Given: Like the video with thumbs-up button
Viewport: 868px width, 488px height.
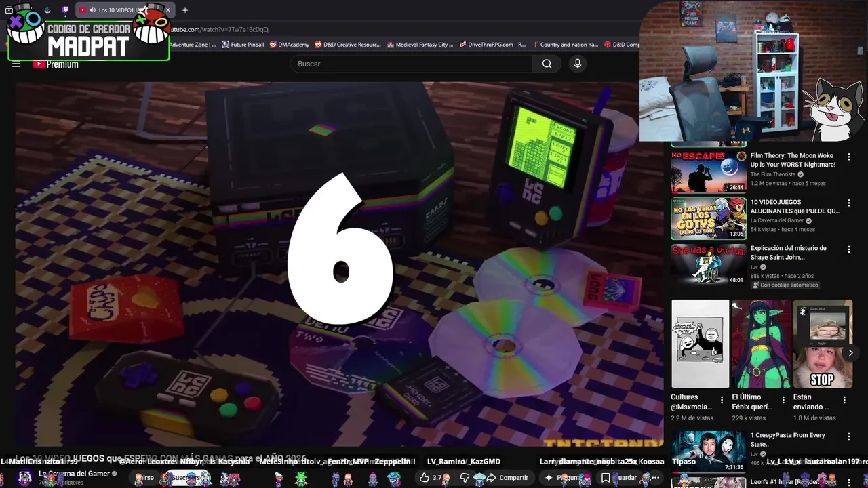Looking at the screenshot, I should (431, 478).
